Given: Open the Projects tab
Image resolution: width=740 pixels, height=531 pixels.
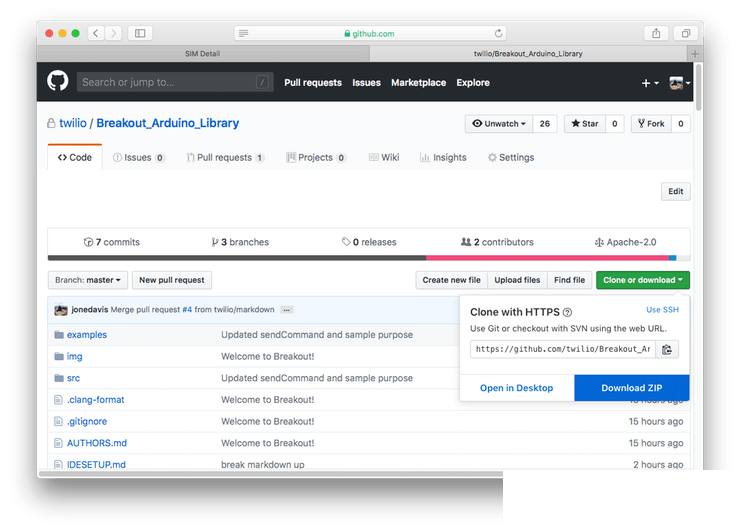Looking at the screenshot, I should [x=316, y=158].
